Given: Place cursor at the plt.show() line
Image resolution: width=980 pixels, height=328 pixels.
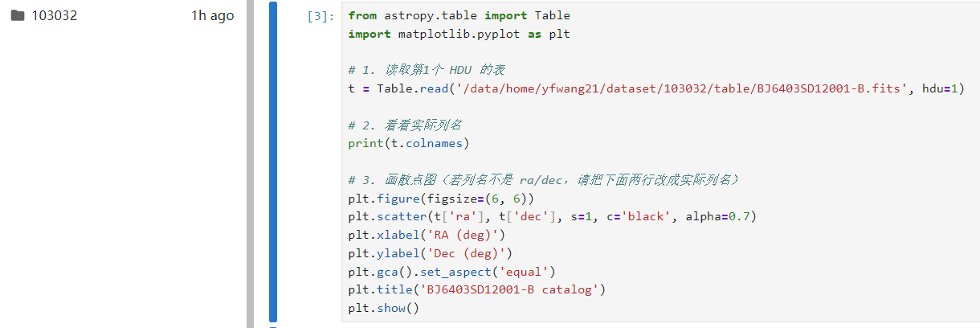Looking at the screenshot, I should pyautogui.click(x=384, y=308).
